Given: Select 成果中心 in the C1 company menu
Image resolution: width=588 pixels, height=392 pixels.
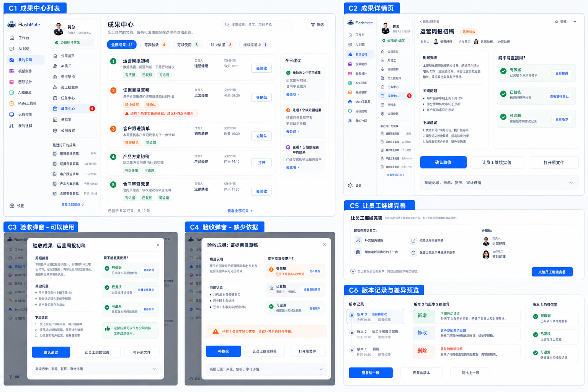Looking at the screenshot, I should pos(73,109).
